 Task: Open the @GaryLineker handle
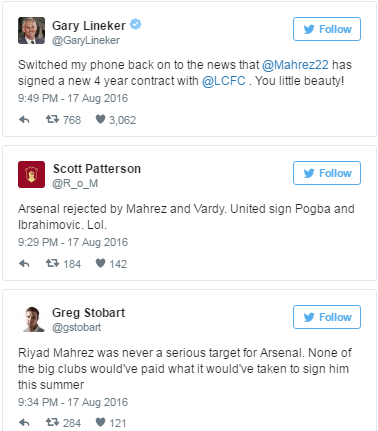(86, 40)
